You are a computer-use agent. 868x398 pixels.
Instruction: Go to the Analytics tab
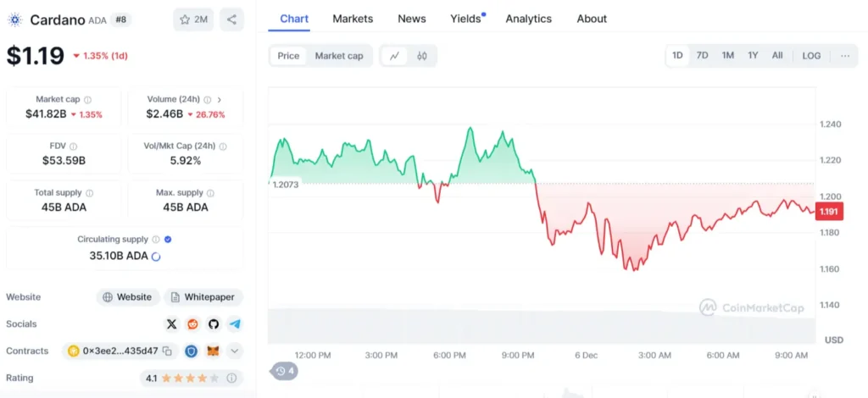[x=529, y=19]
